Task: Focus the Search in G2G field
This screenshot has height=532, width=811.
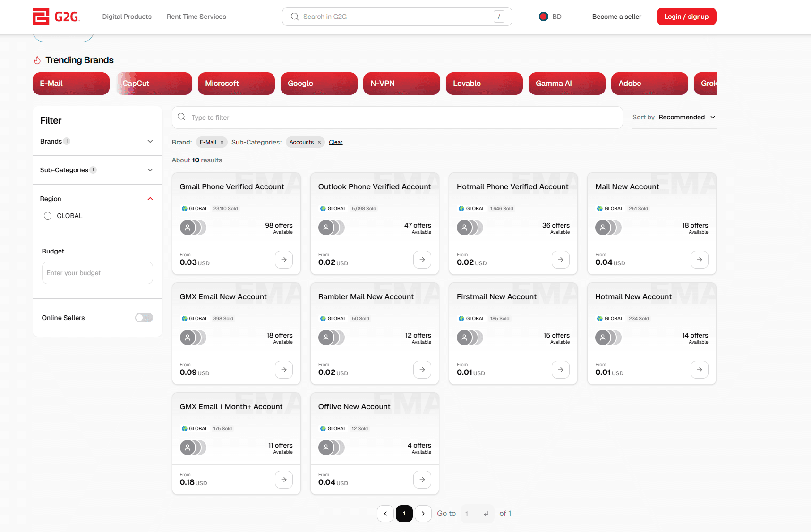Action: click(397, 17)
